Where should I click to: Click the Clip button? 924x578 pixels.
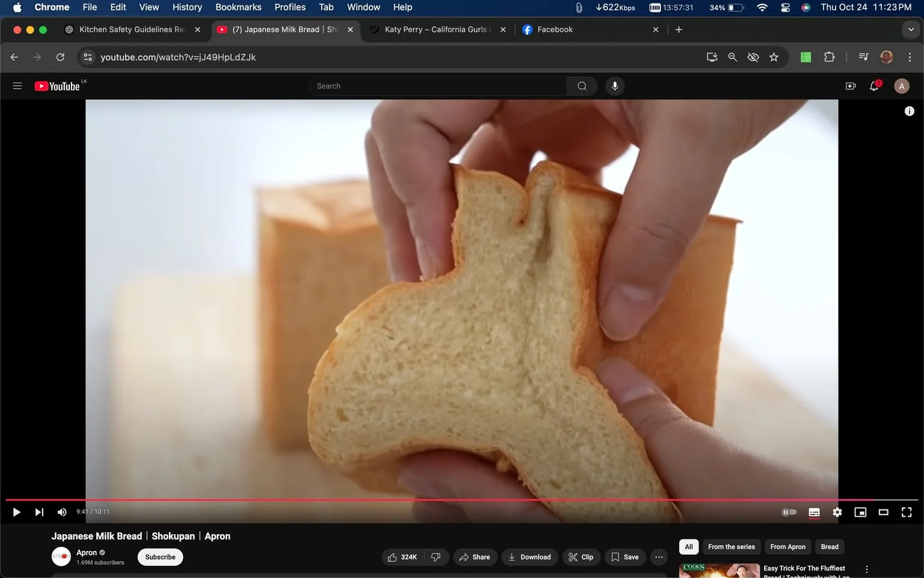[581, 557]
